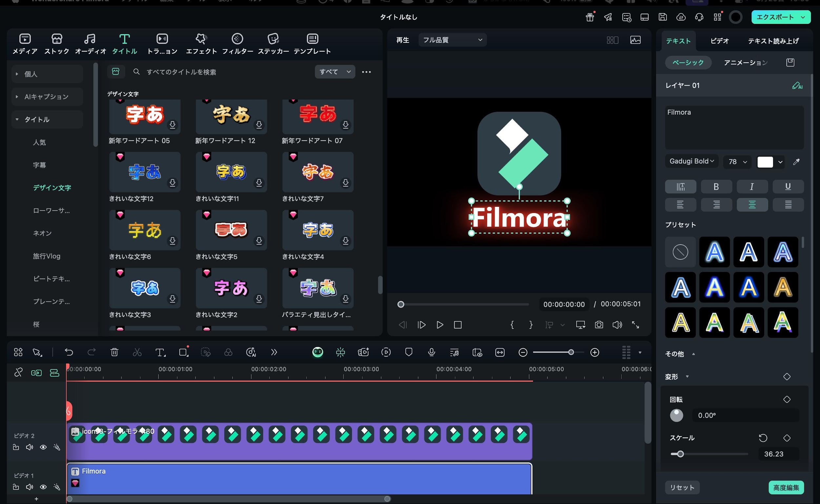The image size is (820, 504).
Task: Open the Effects panel
Action: pyautogui.click(x=201, y=44)
